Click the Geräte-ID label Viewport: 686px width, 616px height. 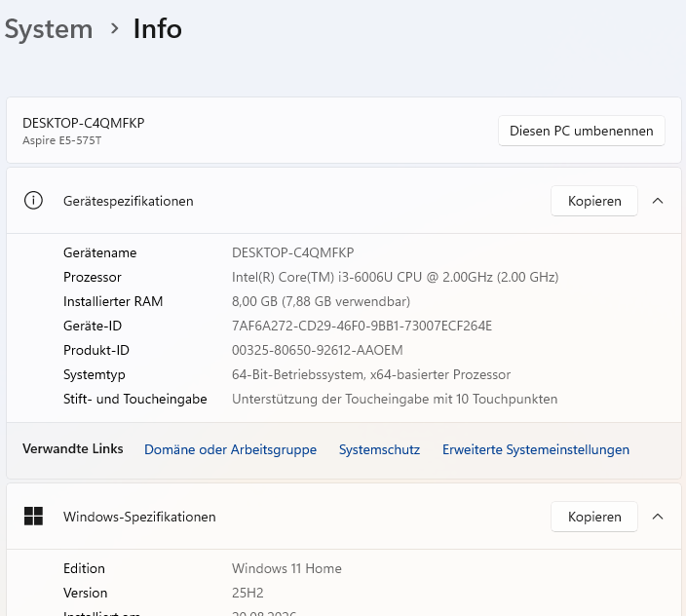[93, 326]
